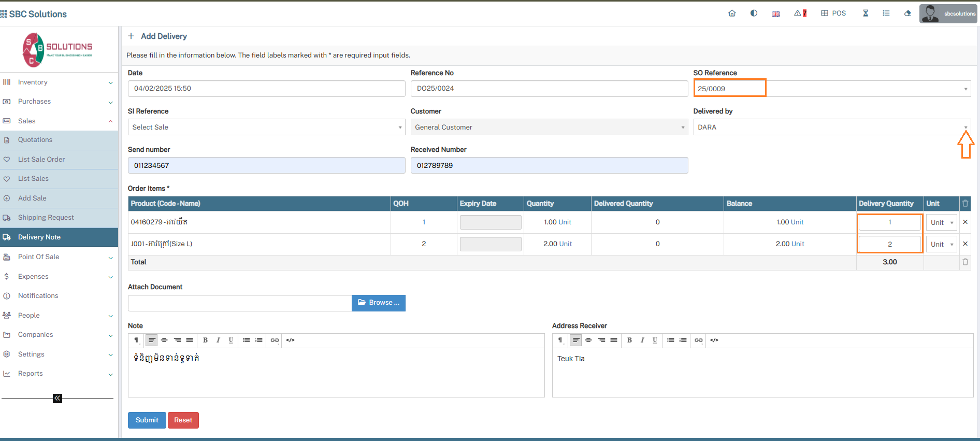Open List Sale Order in sidebar
Image resolution: width=980 pixels, height=441 pixels.
pos(41,160)
